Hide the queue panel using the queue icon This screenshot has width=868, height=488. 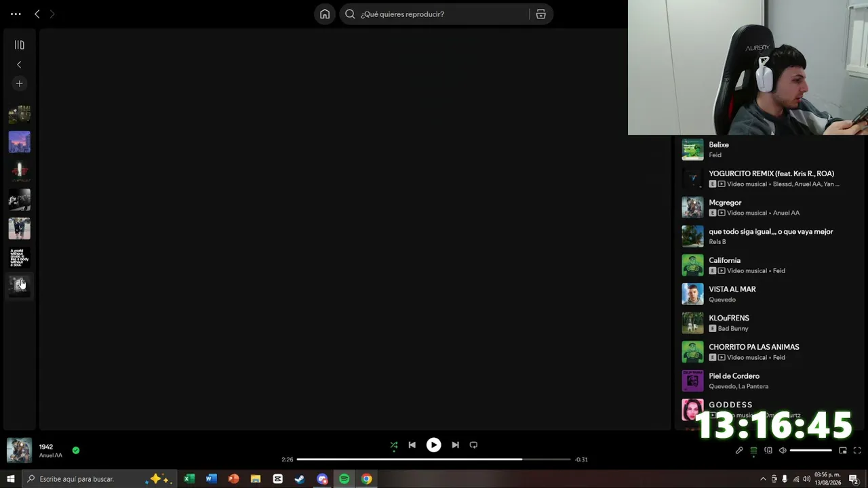pyautogui.click(x=753, y=451)
